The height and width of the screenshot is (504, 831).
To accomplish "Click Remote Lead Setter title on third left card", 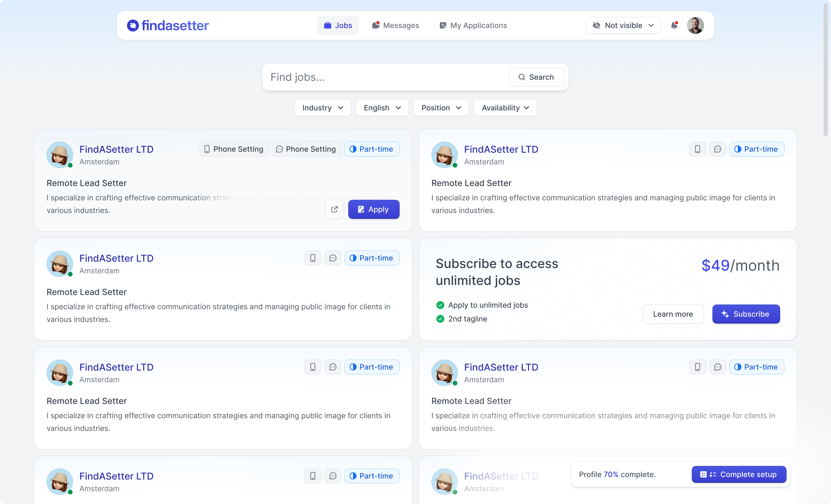I will tap(87, 401).
